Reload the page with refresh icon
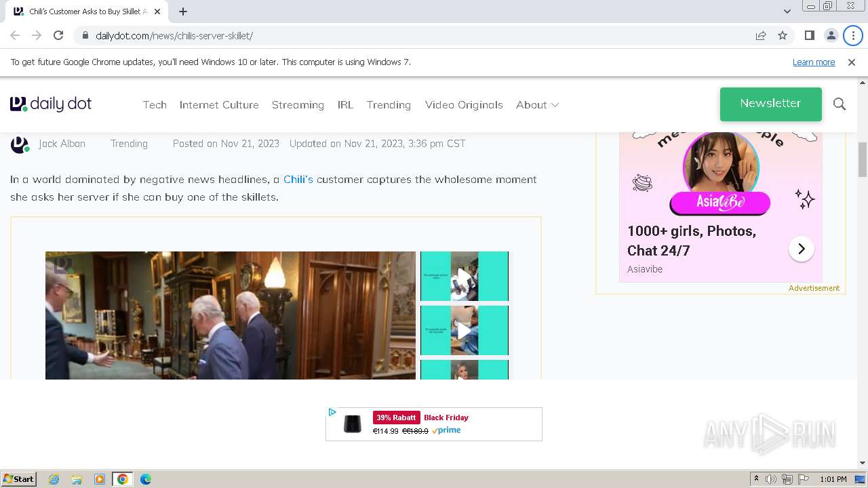 click(58, 35)
